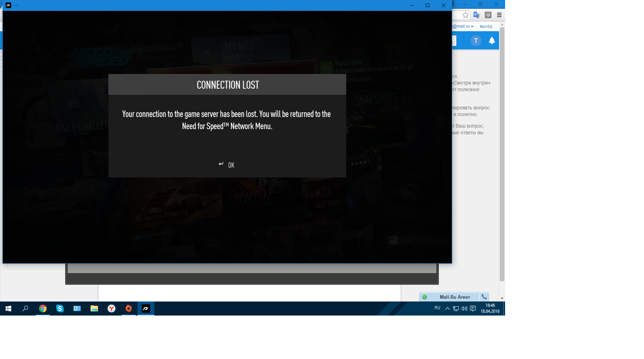Viewport: 644px width, 359px height.
Task: Open File Explorer from the taskbar
Action: 94,309
